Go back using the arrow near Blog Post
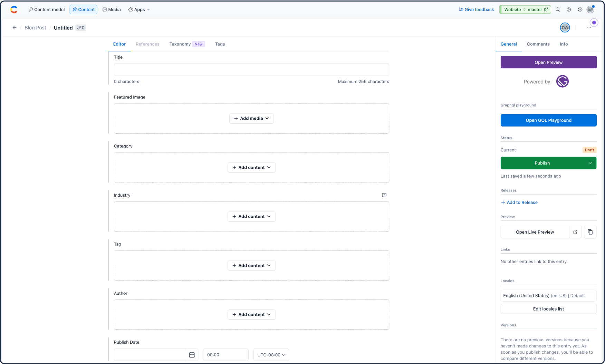605x364 pixels. (x=14, y=27)
